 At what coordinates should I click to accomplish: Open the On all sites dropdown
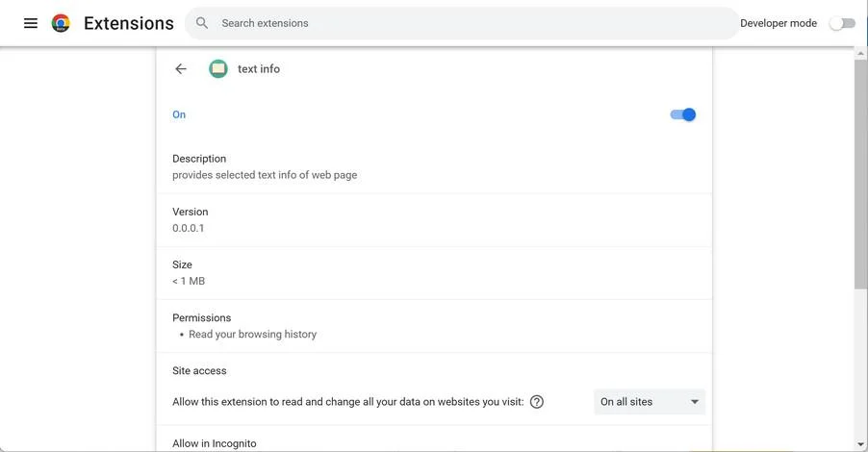pyautogui.click(x=650, y=402)
